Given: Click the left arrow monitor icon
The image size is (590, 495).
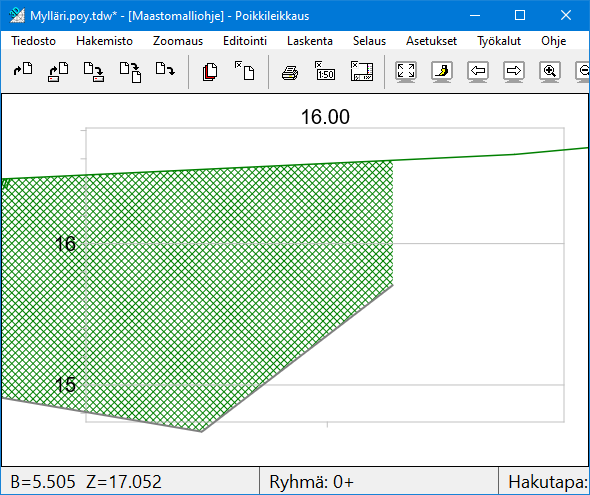Looking at the screenshot, I should click(x=478, y=71).
